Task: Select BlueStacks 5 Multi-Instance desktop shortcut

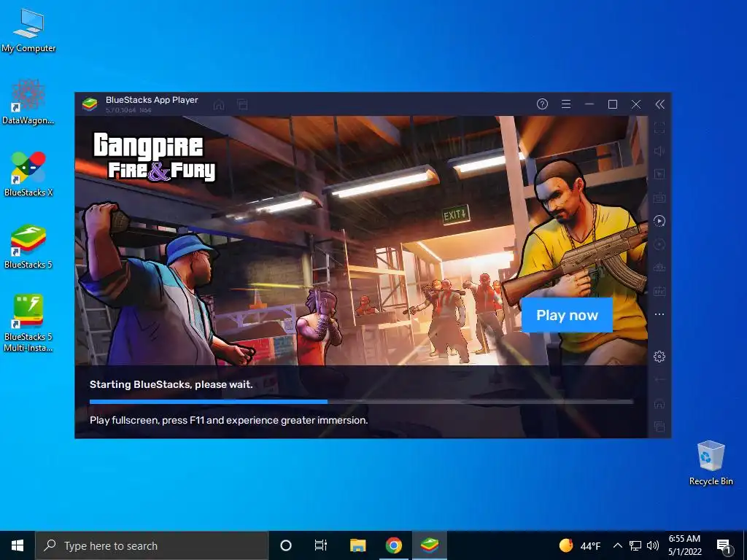Action: click(x=28, y=323)
